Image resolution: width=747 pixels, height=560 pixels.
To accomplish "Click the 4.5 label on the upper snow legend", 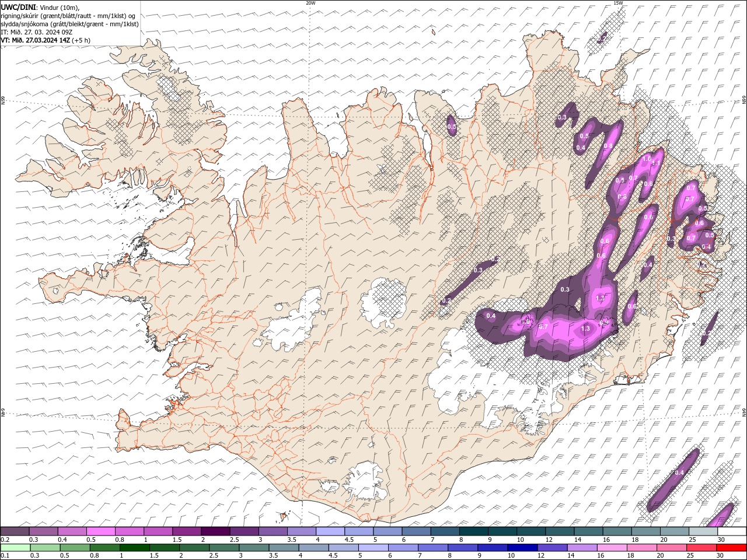I will [x=349, y=540].
